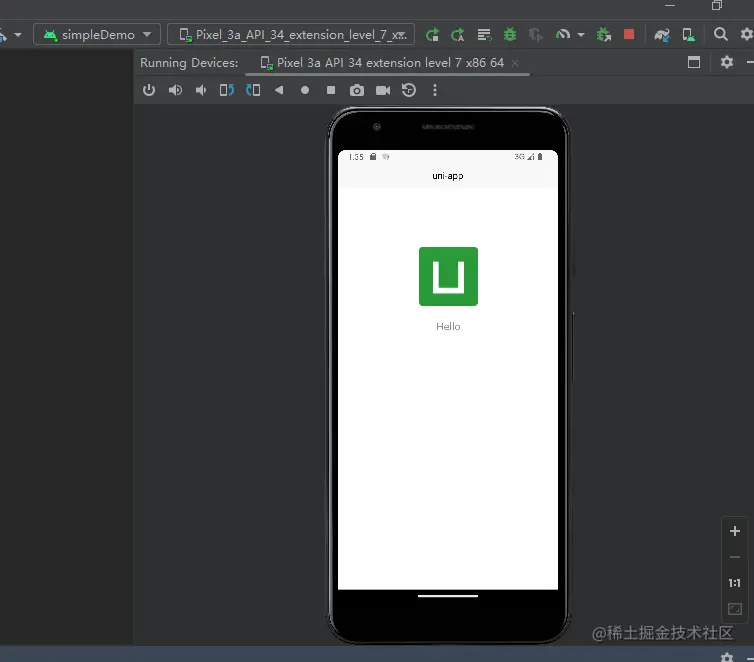Zoom in the emulator view with plus
The height and width of the screenshot is (662, 754).
(735, 531)
